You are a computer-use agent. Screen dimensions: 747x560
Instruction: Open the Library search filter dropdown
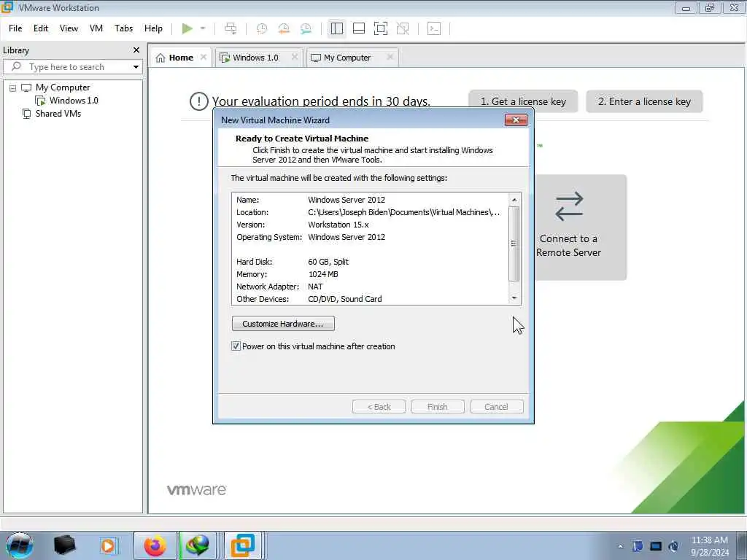point(136,66)
